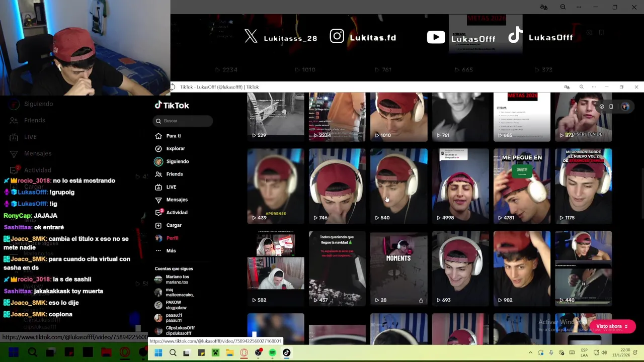The image size is (644, 362).
Task: Open the Friends page in sidebar
Action: click(x=169, y=174)
